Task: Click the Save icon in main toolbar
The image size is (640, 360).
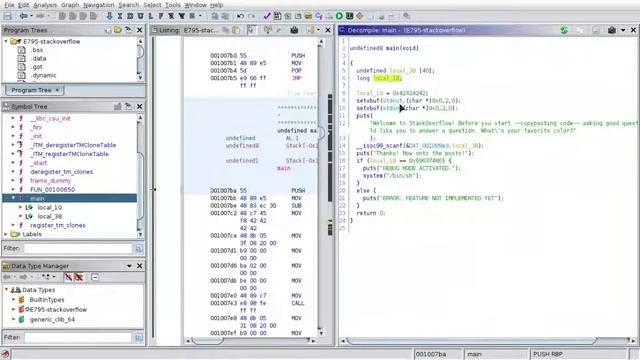Action: tap(7, 16)
